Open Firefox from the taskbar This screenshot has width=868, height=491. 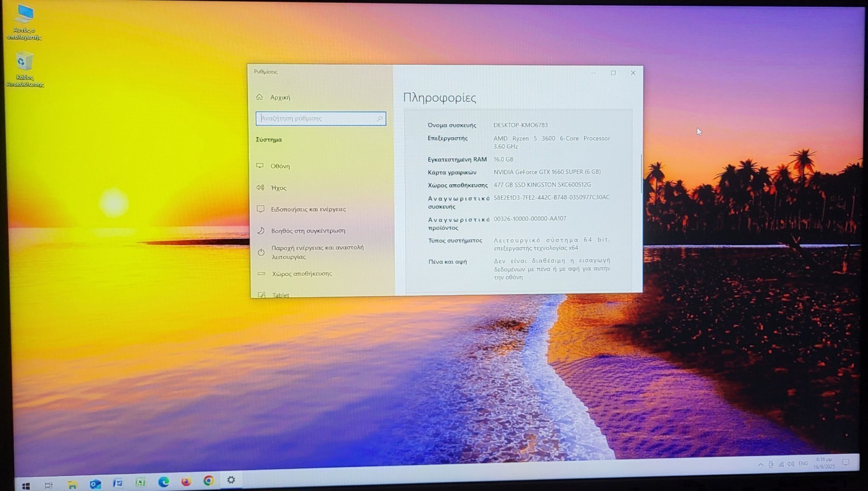click(186, 481)
